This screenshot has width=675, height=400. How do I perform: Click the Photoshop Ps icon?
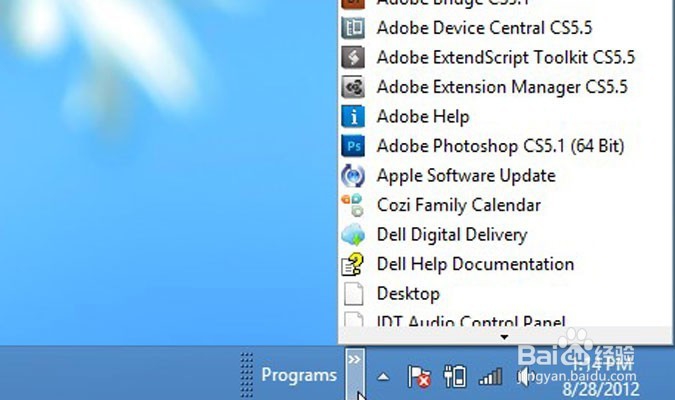[x=353, y=146]
